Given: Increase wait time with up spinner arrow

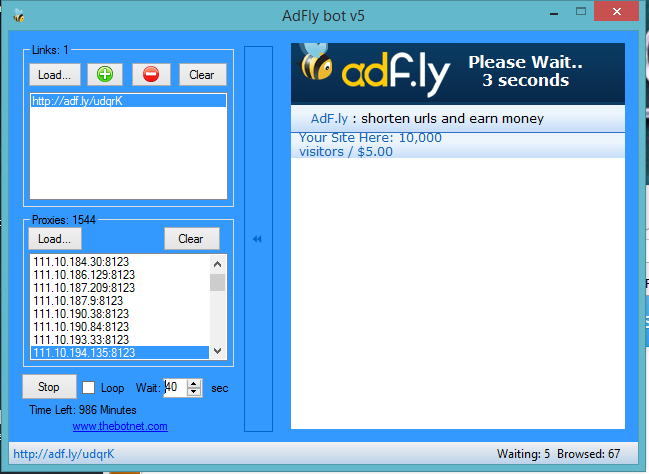Looking at the screenshot, I should pyautogui.click(x=194, y=383).
